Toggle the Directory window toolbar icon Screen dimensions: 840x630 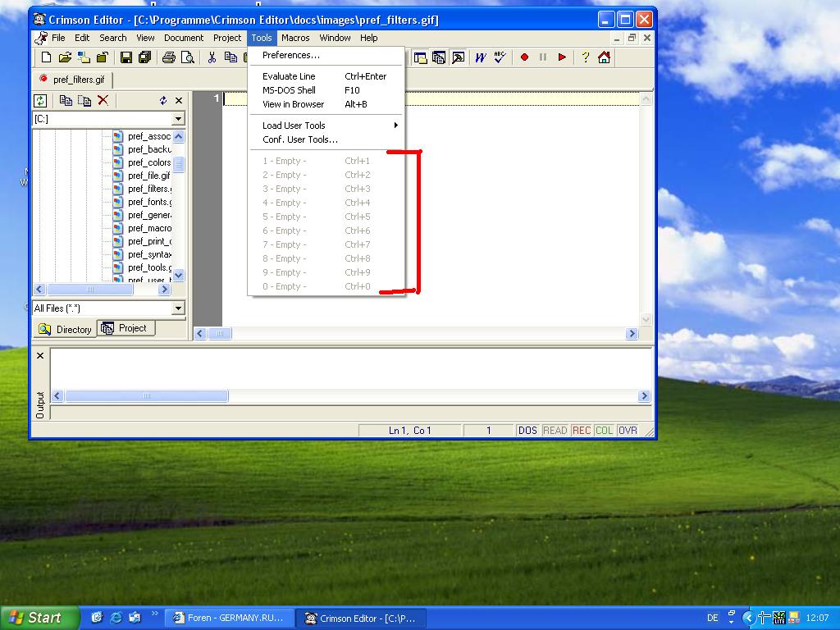[x=421, y=57]
